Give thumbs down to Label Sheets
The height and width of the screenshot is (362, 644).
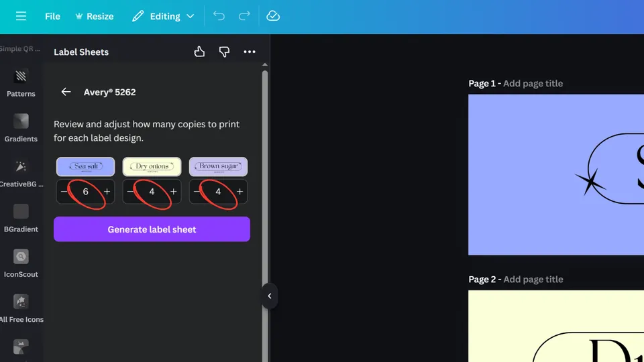click(x=224, y=52)
